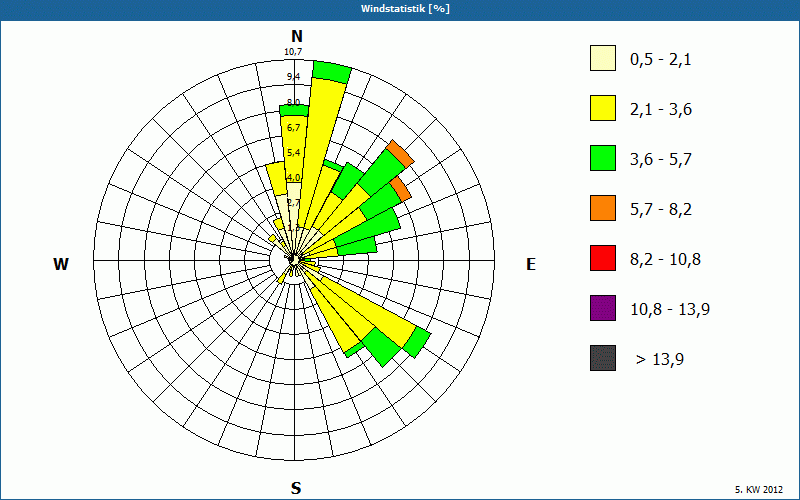
Task: Click the green 3,6 - 5,7 legend swatch
Action: pos(603,158)
